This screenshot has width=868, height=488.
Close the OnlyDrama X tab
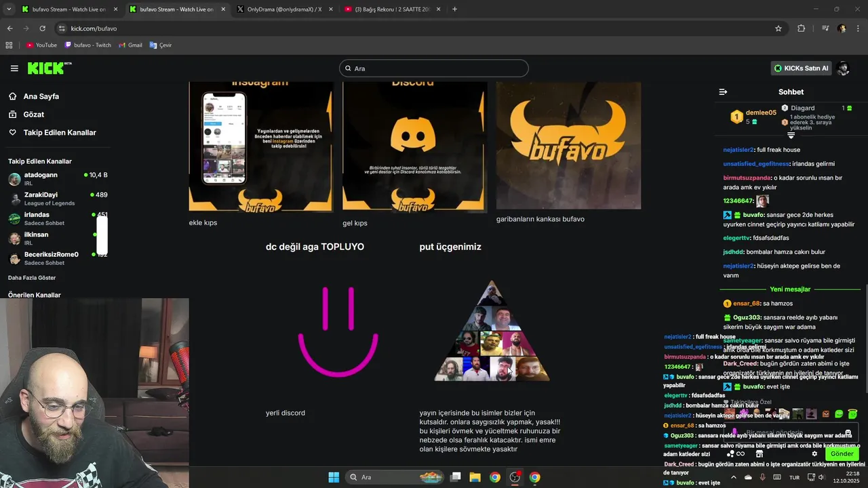pyautogui.click(x=330, y=9)
